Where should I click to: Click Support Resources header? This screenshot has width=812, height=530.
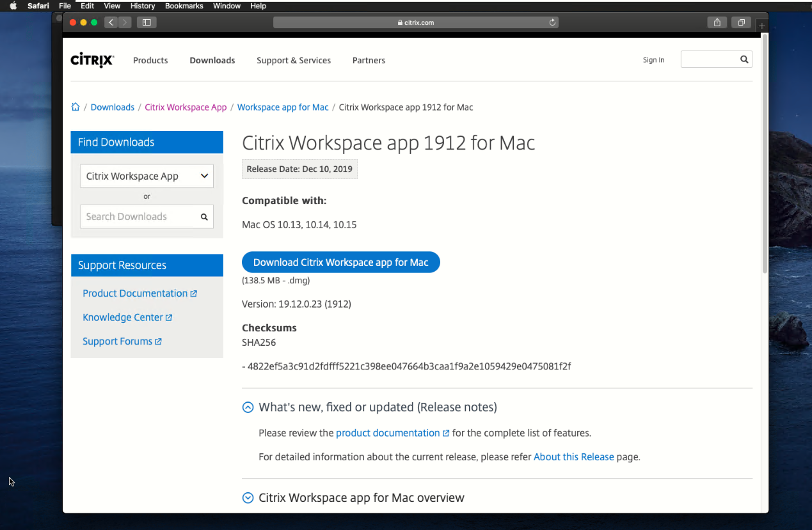coord(147,265)
